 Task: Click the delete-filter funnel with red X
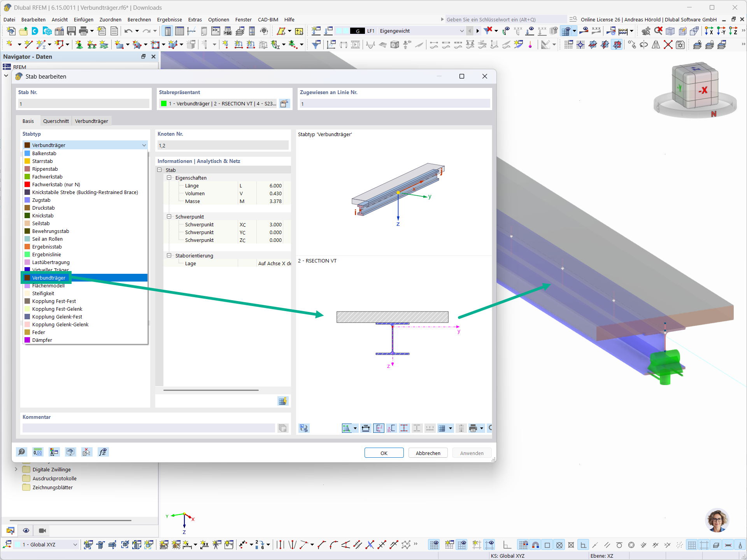[488, 31]
